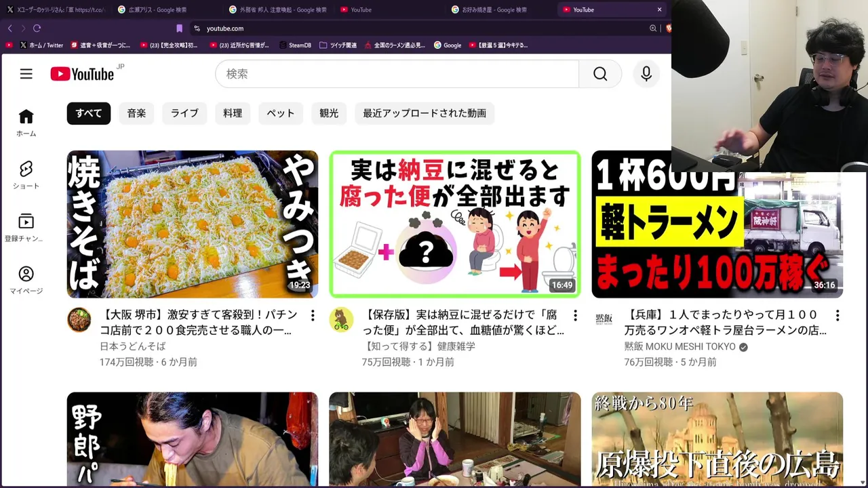
Task: Open options menu for 大阪 堺市 video
Action: point(313,315)
